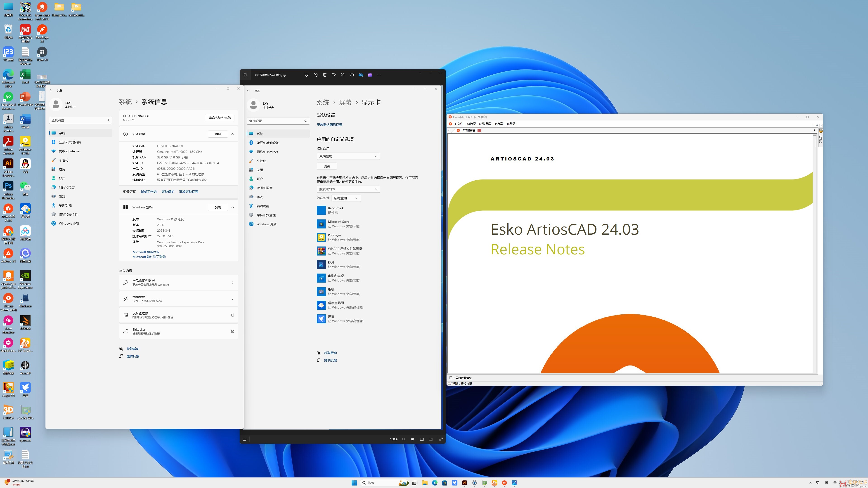Select the Adobe Photoshop desktop icon
The width and height of the screenshot is (868, 488).
click(x=8, y=190)
